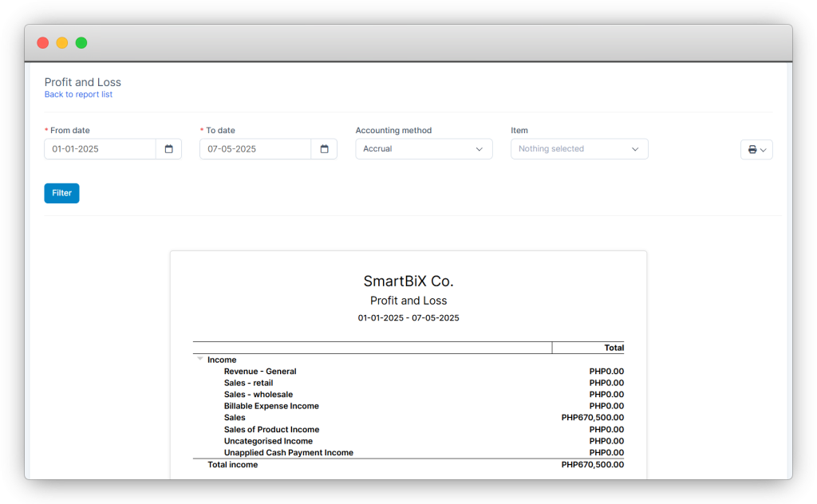Viewport: 817px width, 504px height.
Task: Click the Sales - retail account row
Action: click(x=248, y=383)
